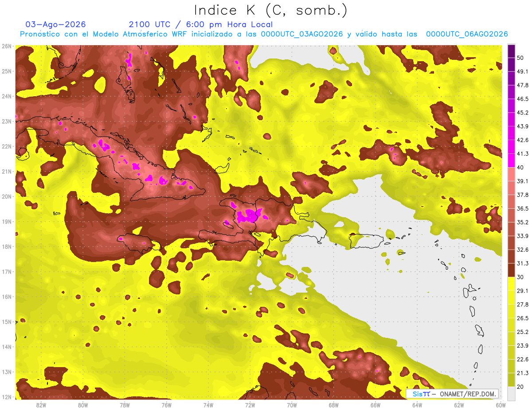532x411 pixels.
Task: Click the 17N latitude label
Action: pos(7,272)
